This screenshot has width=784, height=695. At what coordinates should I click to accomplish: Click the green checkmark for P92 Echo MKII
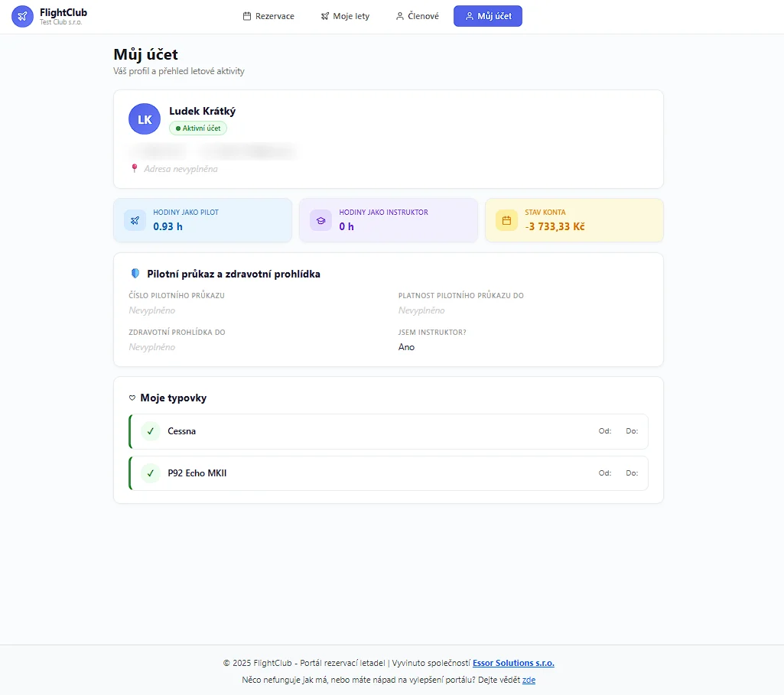[x=151, y=473]
